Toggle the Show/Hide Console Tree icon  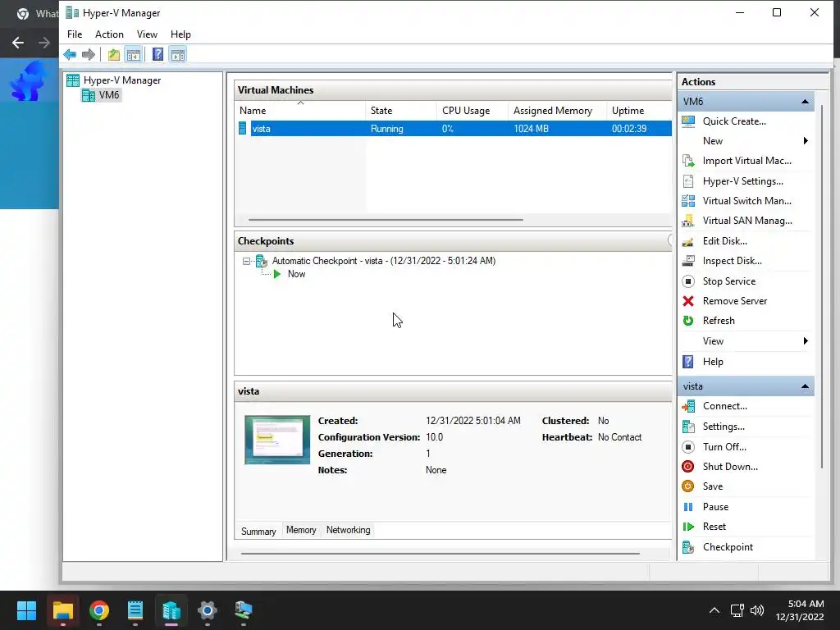(134, 54)
